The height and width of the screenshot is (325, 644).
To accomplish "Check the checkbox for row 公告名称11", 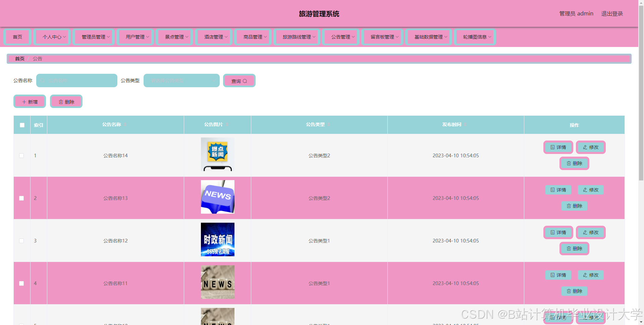I will [x=21, y=283].
